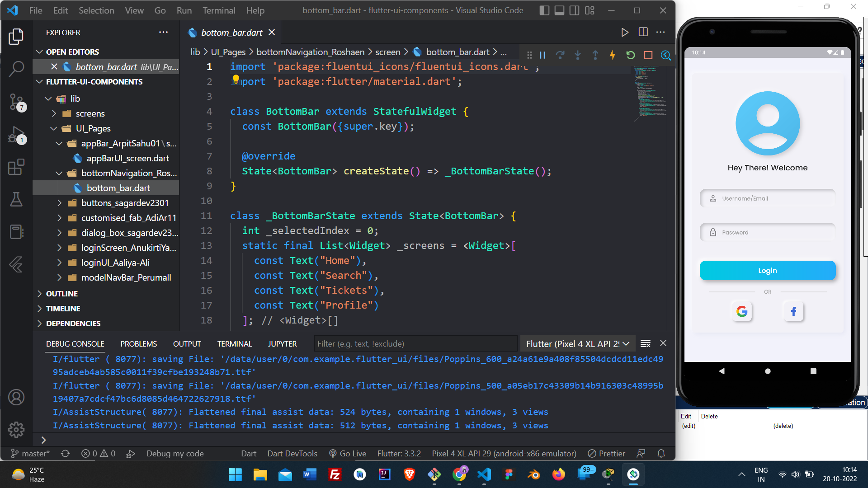Screen dimensions: 868x488
Task: Open the Testing flask view
Action: point(16,199)
